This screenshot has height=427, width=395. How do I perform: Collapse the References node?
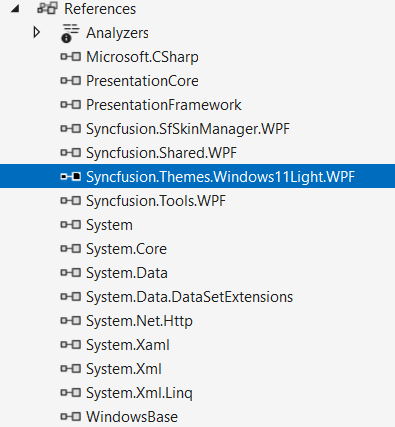[15, 9]
